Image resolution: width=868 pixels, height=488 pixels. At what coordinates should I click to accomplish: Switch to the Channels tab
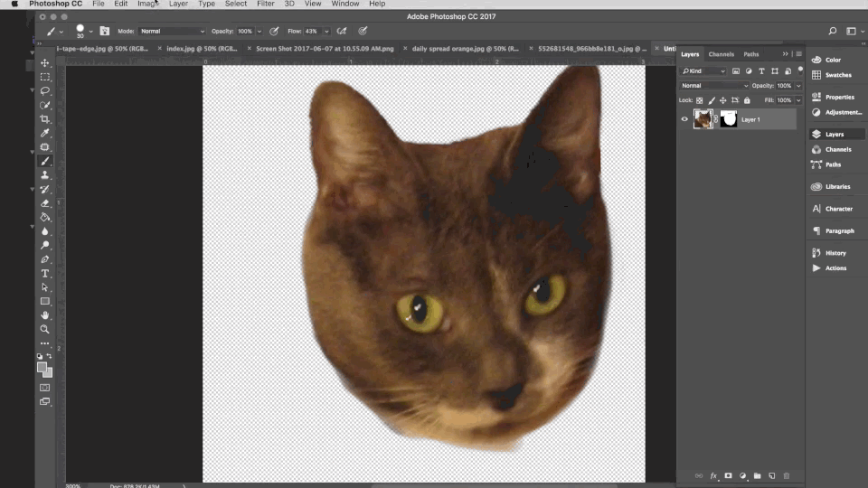pyautogui.click(x=722, y=54)
